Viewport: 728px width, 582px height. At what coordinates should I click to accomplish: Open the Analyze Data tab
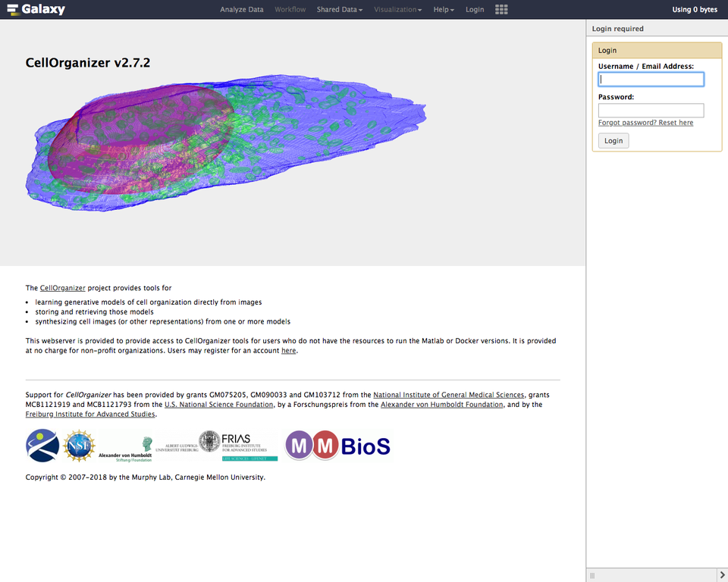[x=241, y=9]
